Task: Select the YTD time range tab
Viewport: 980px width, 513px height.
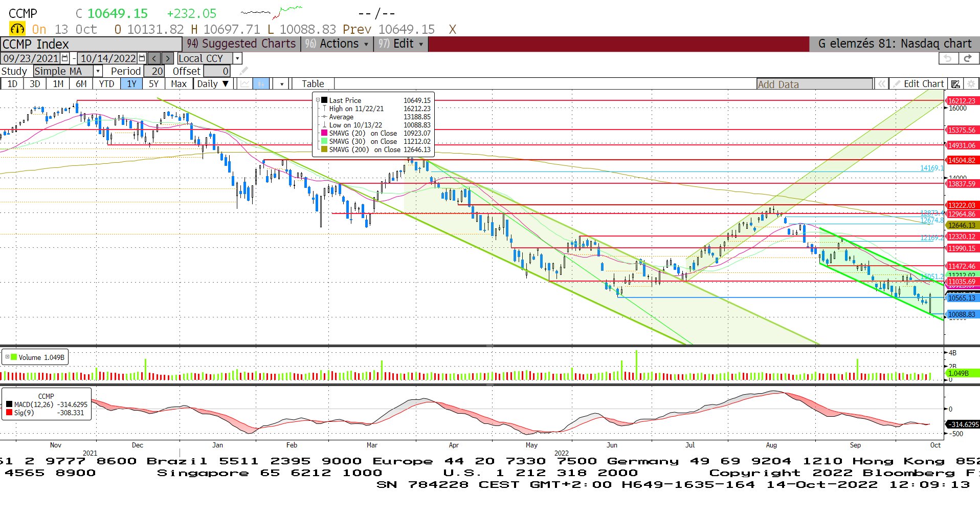Action: coord(106,84)
